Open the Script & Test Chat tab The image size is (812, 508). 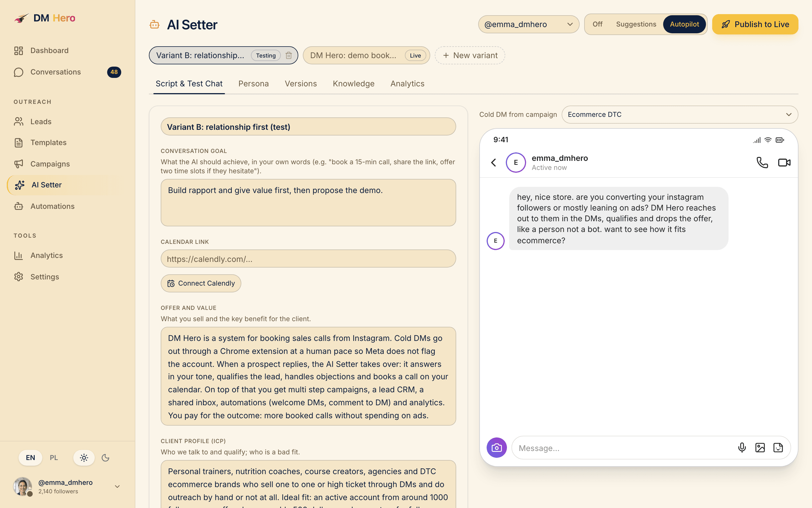click(x=189, y=84)
